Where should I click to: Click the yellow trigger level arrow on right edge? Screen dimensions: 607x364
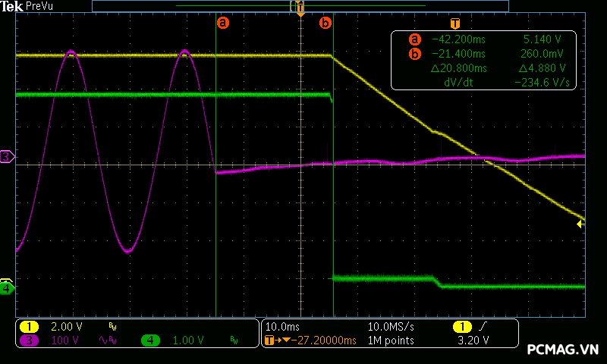580,224
